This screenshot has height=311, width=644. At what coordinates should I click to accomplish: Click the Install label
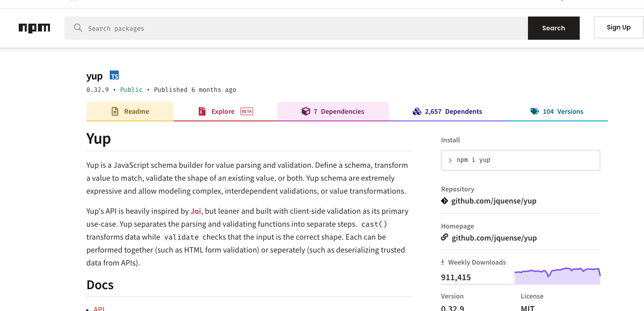[x=450, y=140]
